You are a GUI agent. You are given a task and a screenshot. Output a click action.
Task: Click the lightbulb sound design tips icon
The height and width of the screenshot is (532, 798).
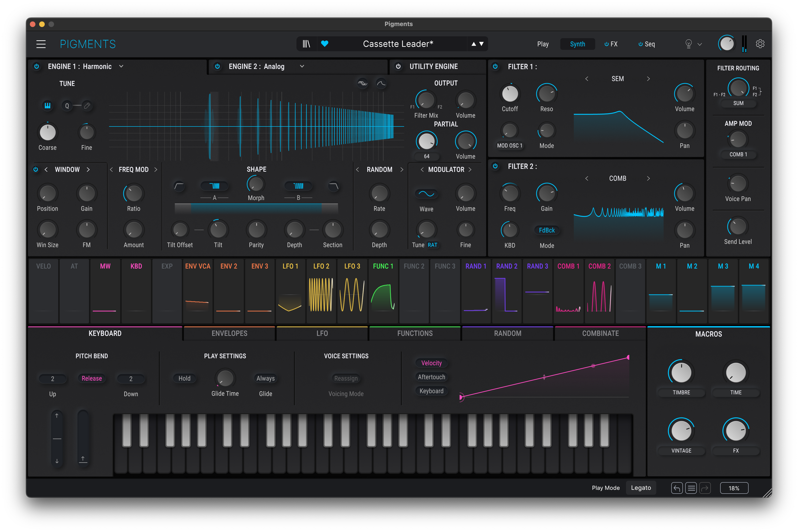pyautogui.click(x=688, y=44)
